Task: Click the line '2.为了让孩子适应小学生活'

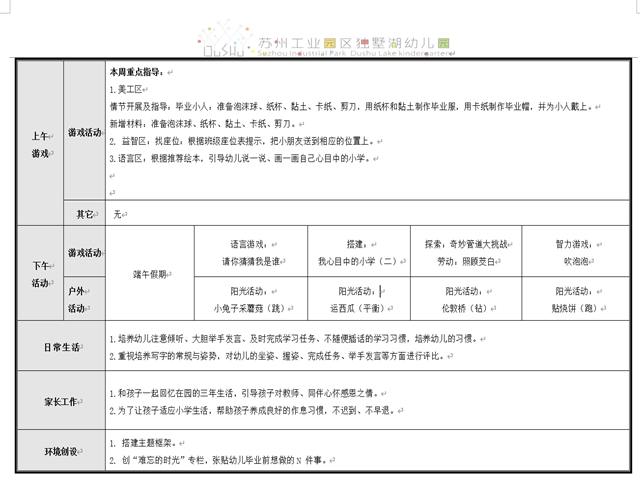Action: pos(252,410)
